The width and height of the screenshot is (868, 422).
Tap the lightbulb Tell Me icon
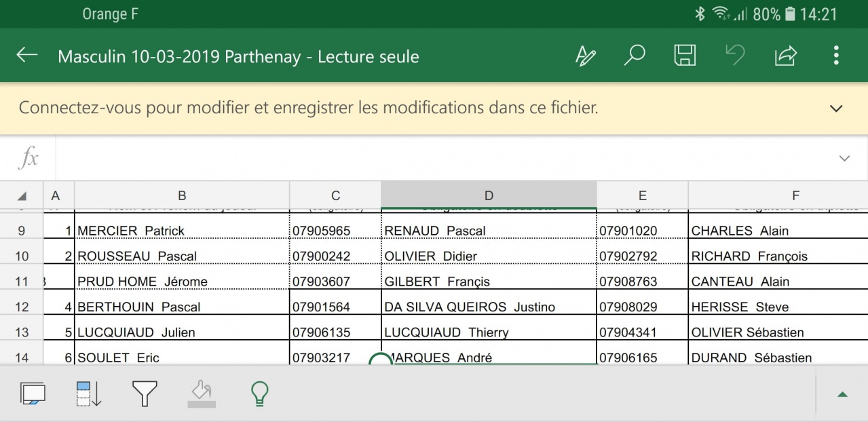pos(259,394)
